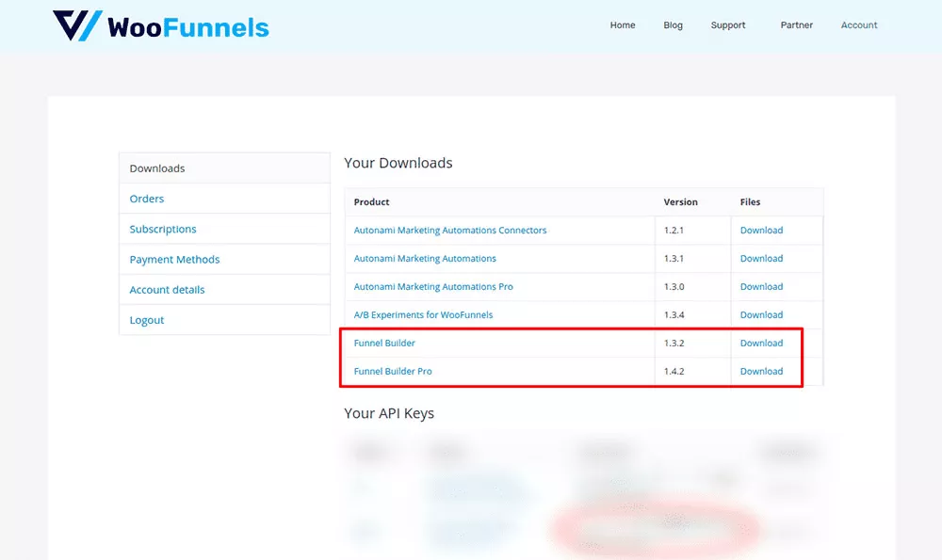Open Payment Methods in the sidebar
Image resolution: width=942 pixels, height=560 pixels.
tap(174, 259)
